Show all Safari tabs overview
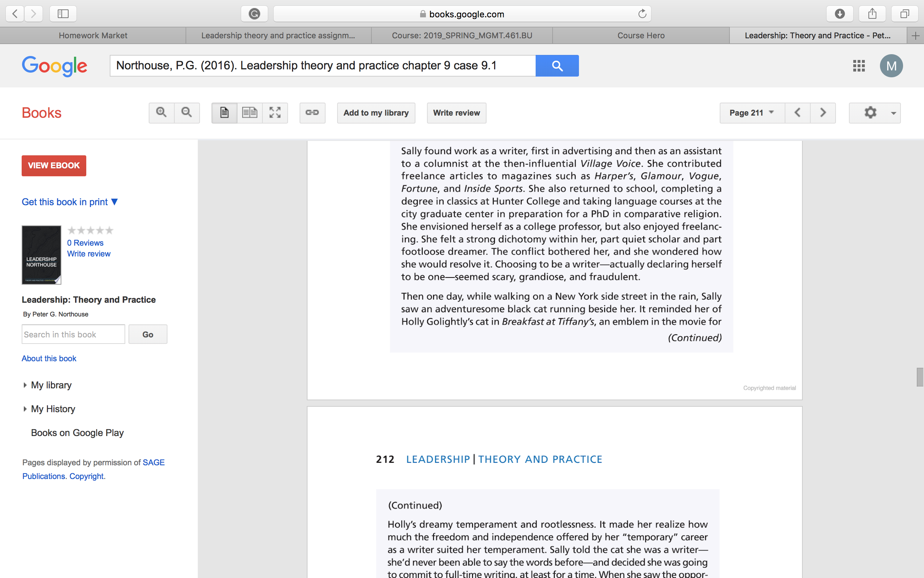The height and width of the screenshot is (578, 924). pyautogui.click(x=905, y=14)
